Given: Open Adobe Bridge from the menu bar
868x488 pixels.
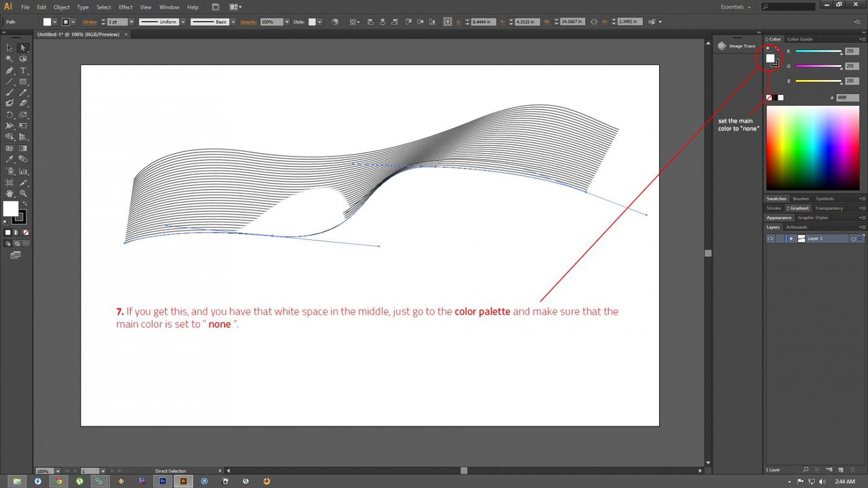Looking at the screenshot, I should click(215, 7).
